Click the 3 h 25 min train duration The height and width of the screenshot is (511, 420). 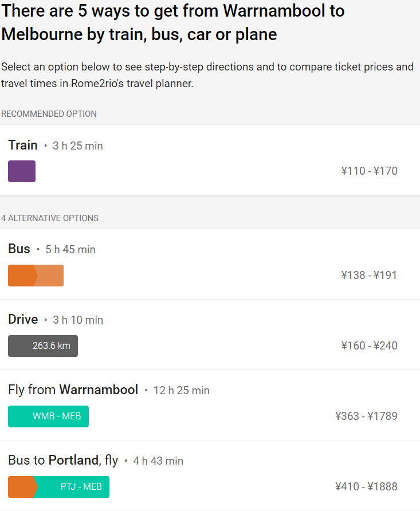pyautogui.click(x=78, y=146)
